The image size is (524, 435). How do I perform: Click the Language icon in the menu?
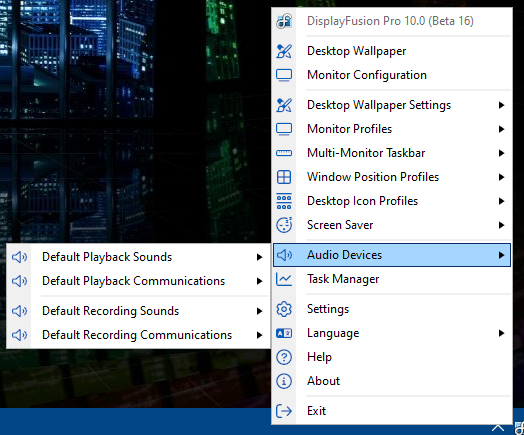coord(284,333)
